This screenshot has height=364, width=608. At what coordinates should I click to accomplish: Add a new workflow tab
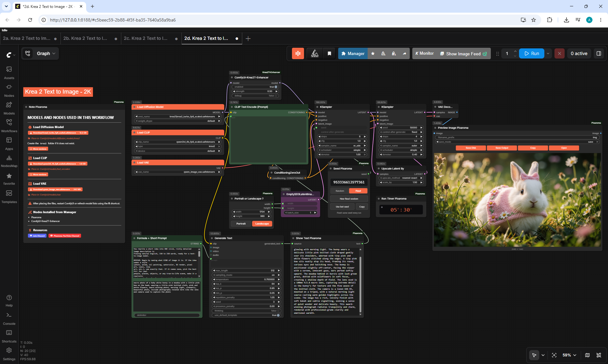tap(248, 39)
